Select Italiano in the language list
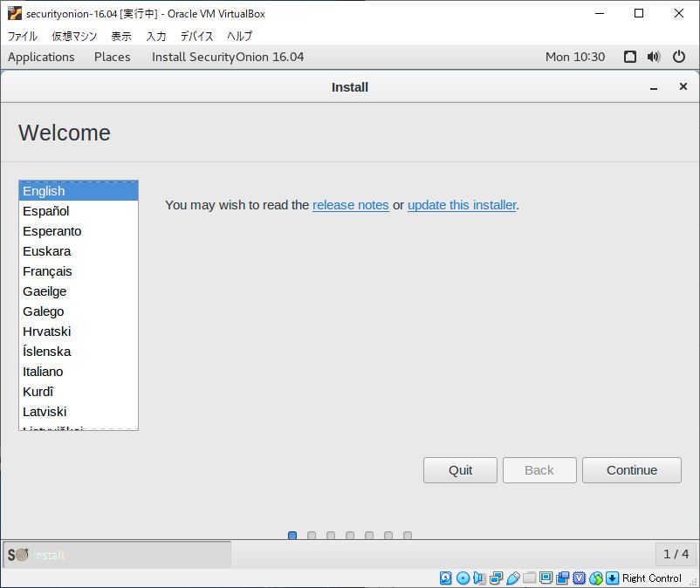The width and height of the screenshot is (700, 588). pyautogui.click(x=79, y=372)
